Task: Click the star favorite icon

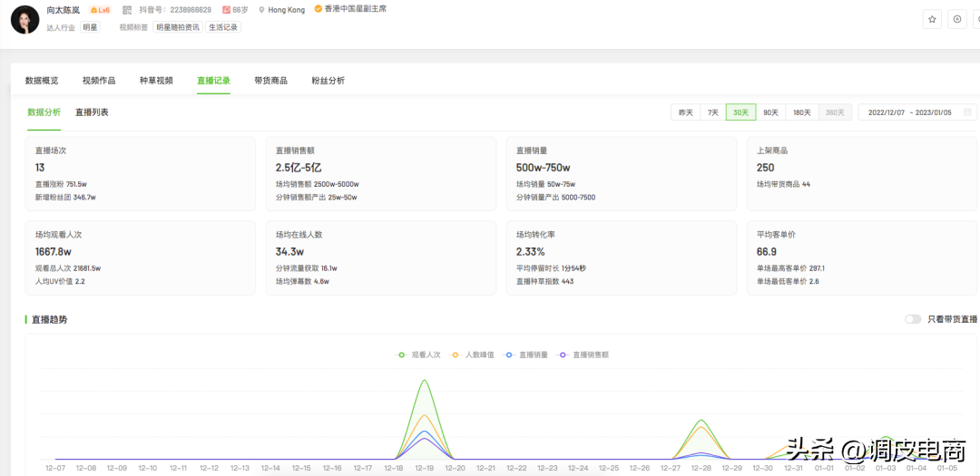Action: point(932,19)
